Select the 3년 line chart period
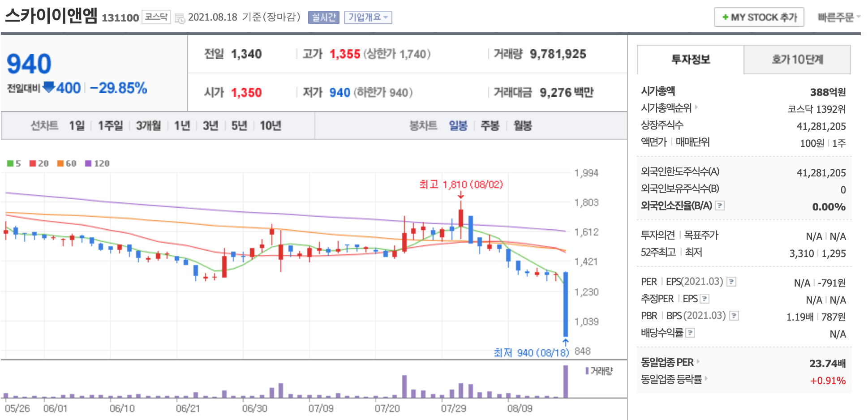868x420 pixels. tap(211, 126)
